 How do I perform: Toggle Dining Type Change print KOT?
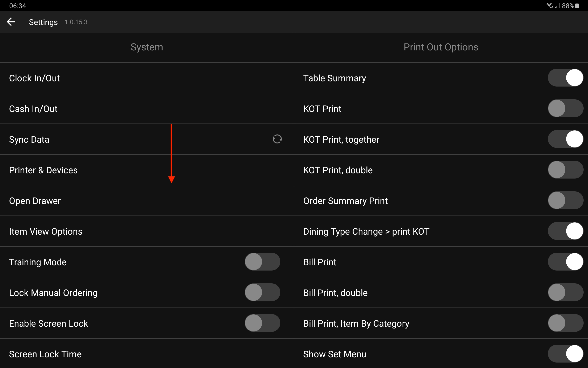click(565, 231)
